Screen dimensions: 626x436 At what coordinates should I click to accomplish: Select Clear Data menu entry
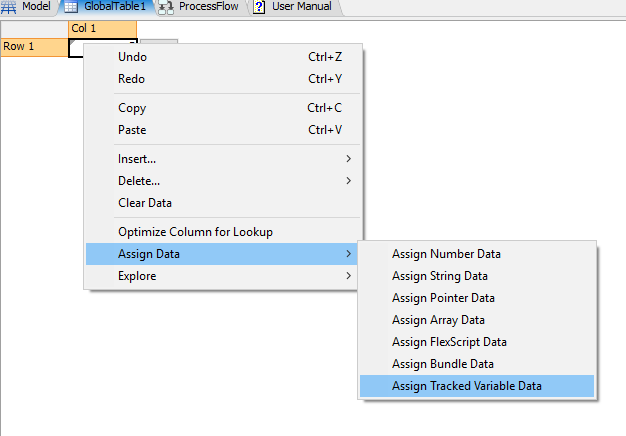click(x=145, y=203)
